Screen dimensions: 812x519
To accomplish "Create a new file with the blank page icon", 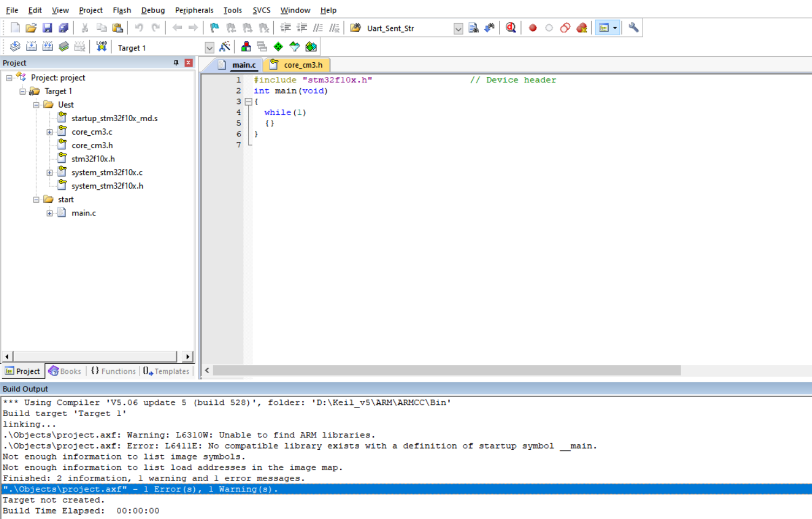I will pyautogui.click(x=15, y=28).
